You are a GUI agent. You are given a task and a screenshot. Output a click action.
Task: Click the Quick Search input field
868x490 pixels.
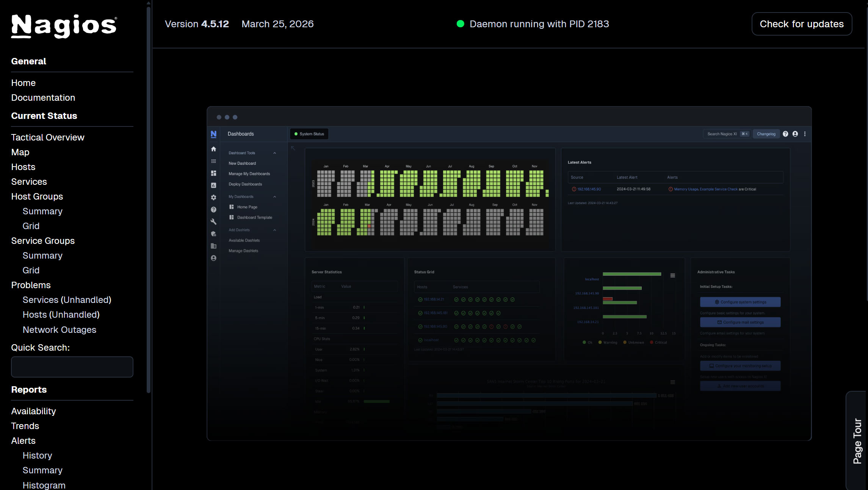click(72, 367)
